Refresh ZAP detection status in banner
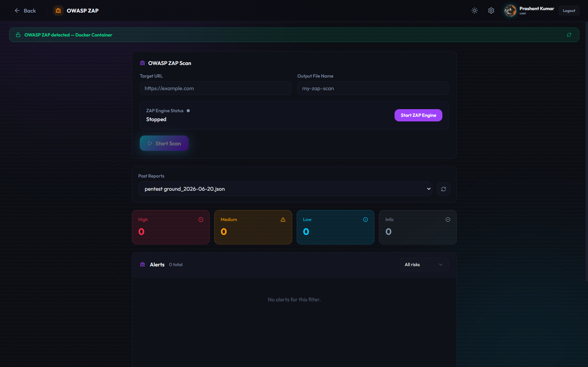The height and width of the screenshot is (367, 588). click(569, 35)
